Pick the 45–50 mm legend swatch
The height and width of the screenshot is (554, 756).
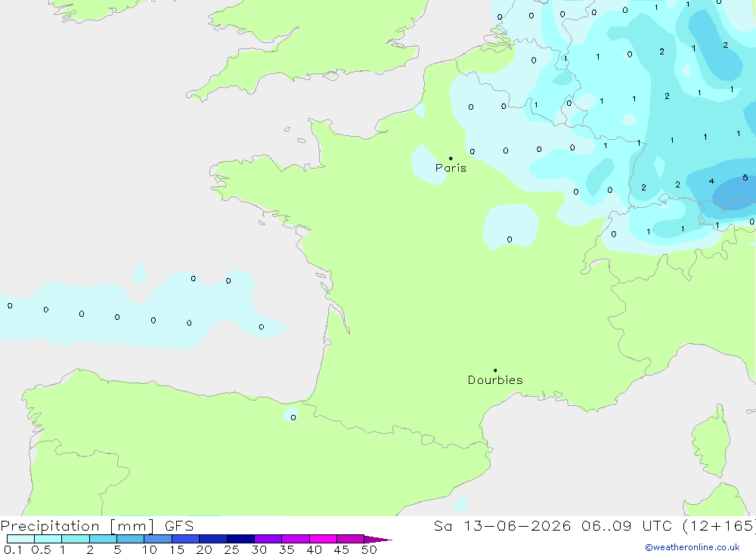351,539
